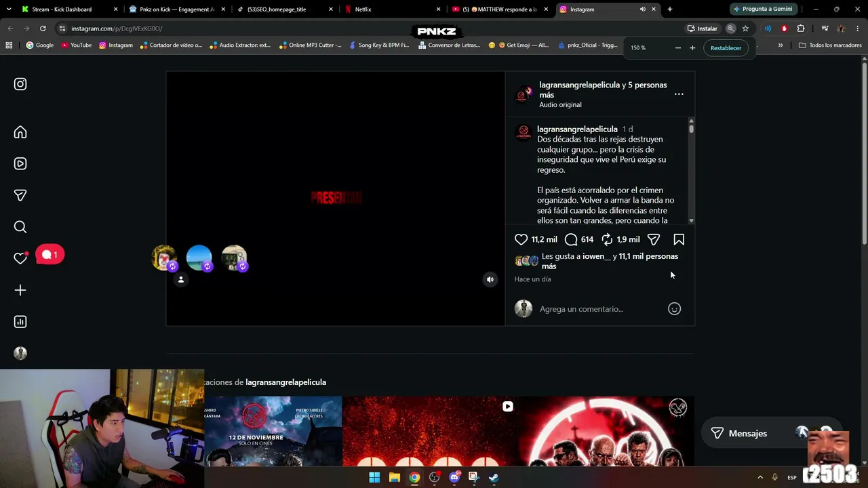Open the Reels icon in sidebar
Viewport: 868px width, 488px height.
(20, 163)
